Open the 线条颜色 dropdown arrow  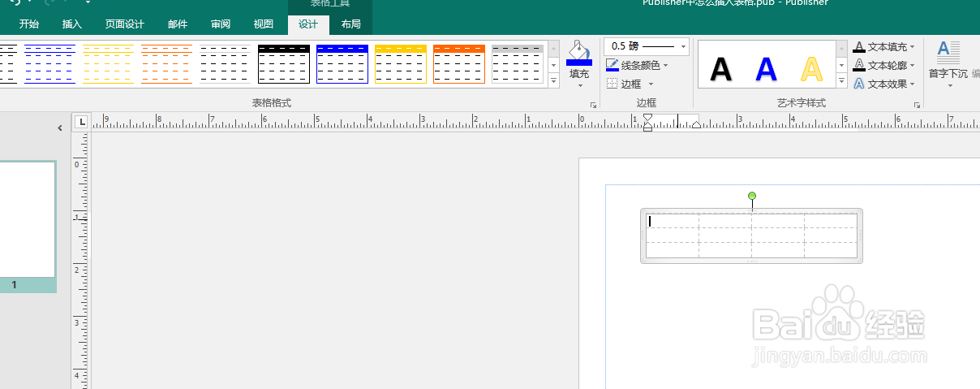pyautogui.click(x=666, y=65)
